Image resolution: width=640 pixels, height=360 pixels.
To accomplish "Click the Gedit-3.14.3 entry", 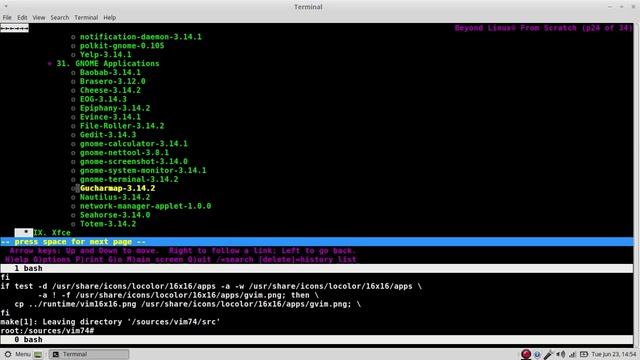I will 108,135.
